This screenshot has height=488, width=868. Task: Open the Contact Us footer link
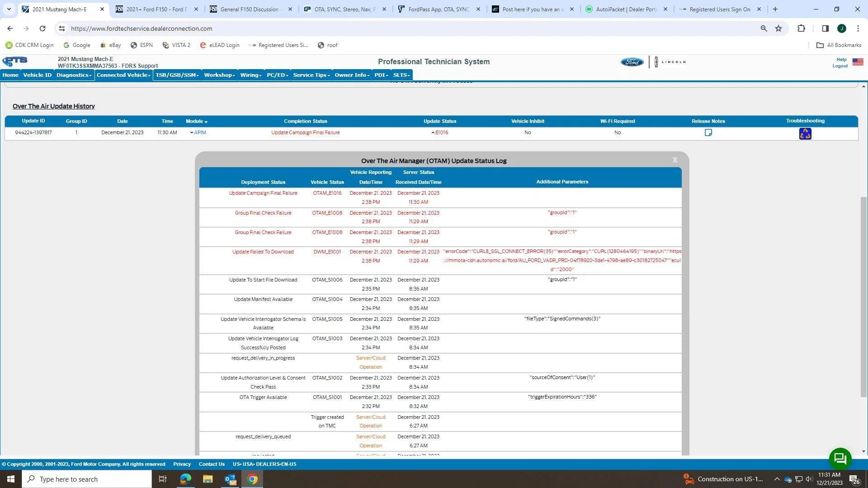(x=212, y=464)
